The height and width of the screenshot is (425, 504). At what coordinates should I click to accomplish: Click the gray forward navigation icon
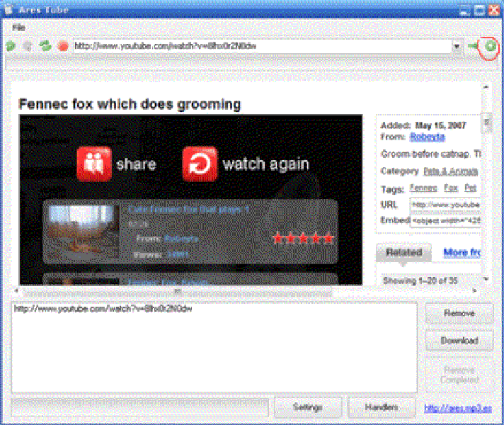(28, 46)
